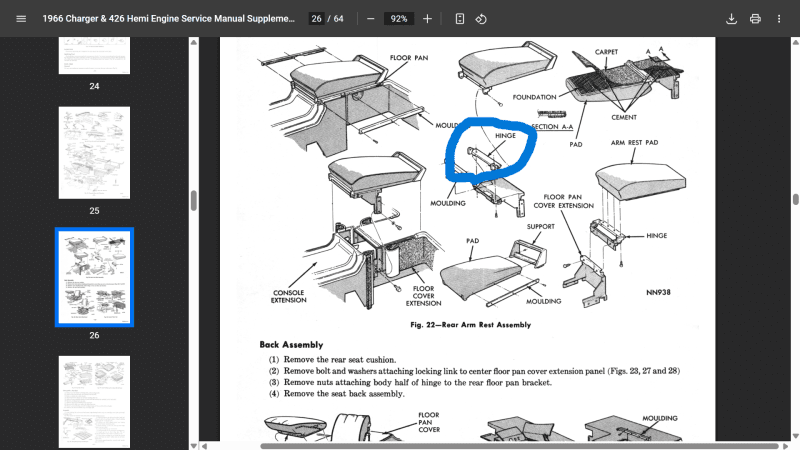Print the service manual
This screenshot has height=450, width=800.
tap(755, 19)
